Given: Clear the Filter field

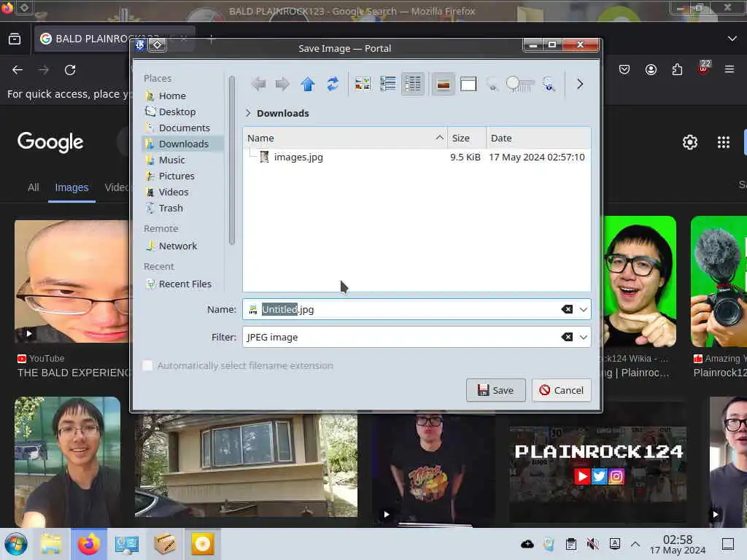Looking at the screenshot, I should (567, 337).
